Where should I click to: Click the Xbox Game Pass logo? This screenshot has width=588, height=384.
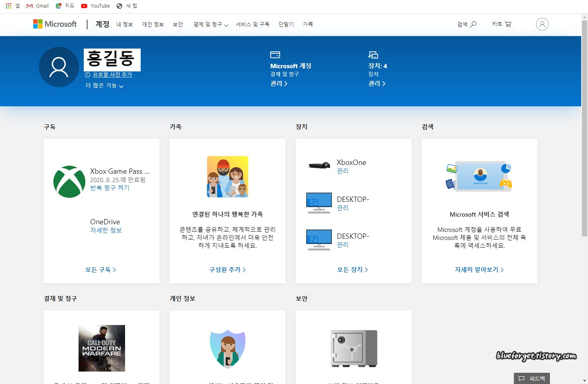69,182
